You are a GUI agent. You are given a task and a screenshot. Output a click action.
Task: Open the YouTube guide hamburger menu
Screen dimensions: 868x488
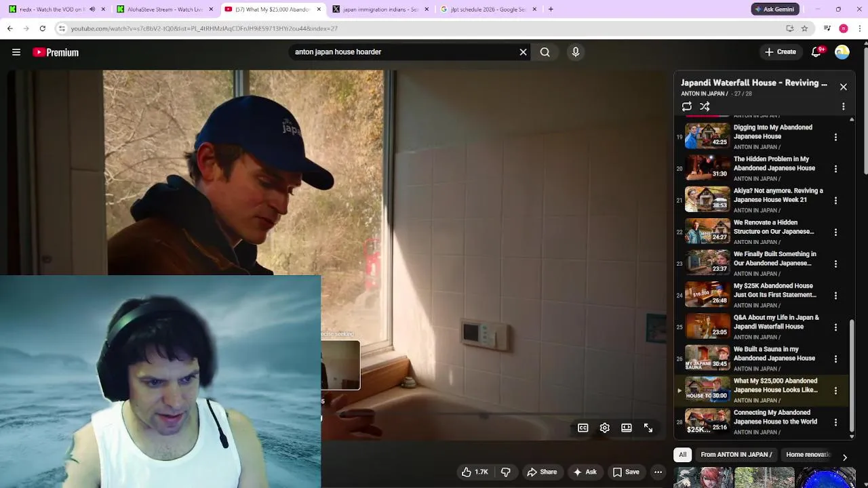click(16, 52)
